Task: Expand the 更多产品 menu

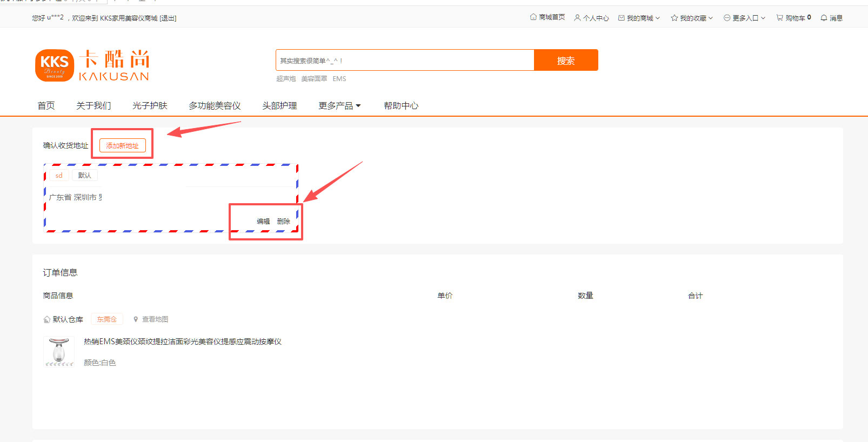Action: [339, 105]
